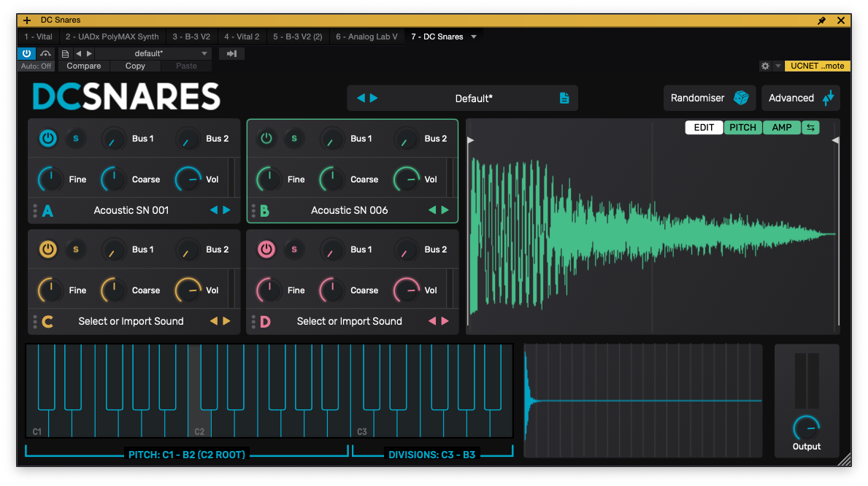Open Acoustic SN 001 sound selector
The width and height of the screenshot is (868, 486).
(x=131, y=210)
